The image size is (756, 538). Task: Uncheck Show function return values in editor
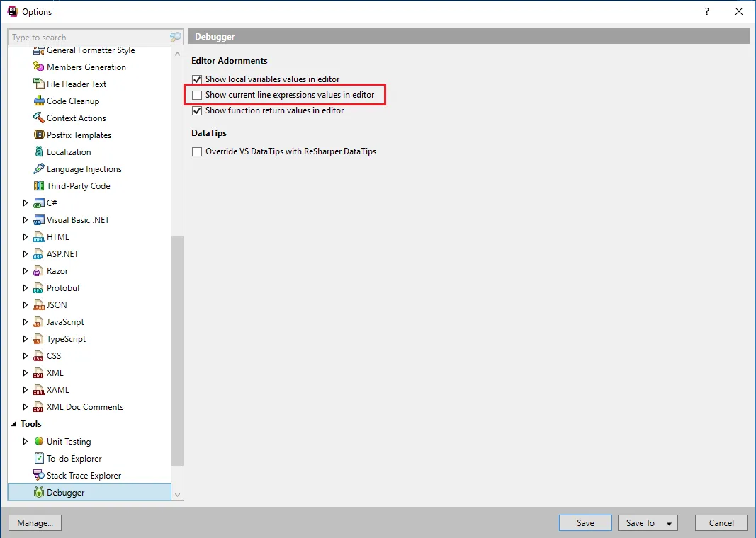pyautogui.click(x=197, y=110)
